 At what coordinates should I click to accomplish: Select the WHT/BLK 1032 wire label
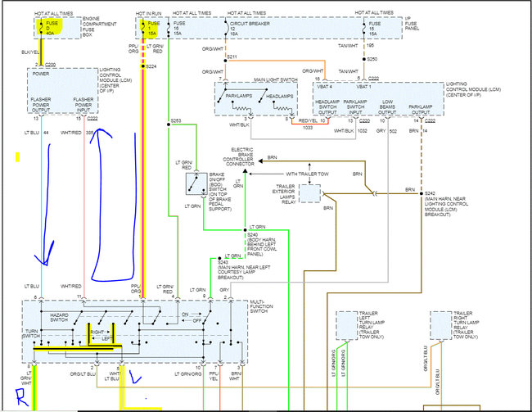[350, 131]
